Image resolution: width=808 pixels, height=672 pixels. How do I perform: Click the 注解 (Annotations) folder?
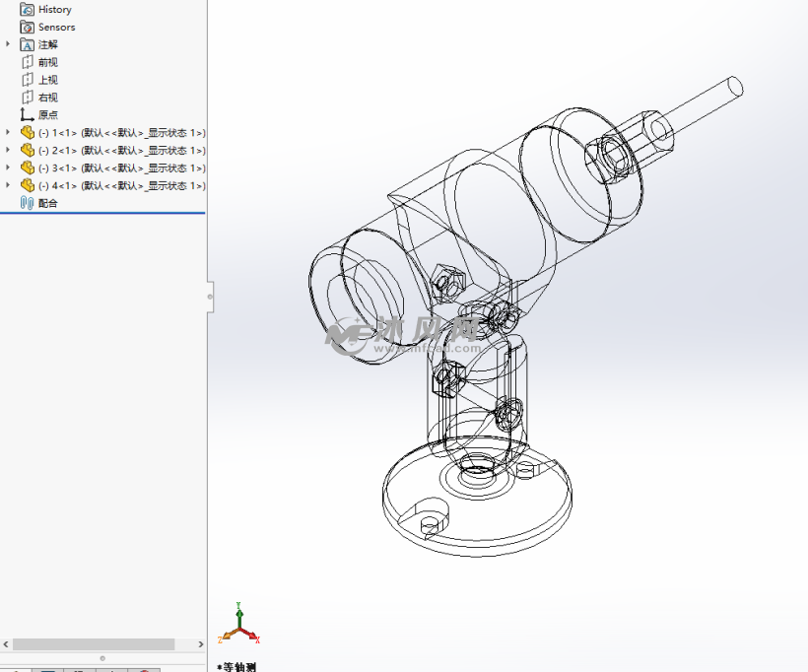[x=47, y=44]
